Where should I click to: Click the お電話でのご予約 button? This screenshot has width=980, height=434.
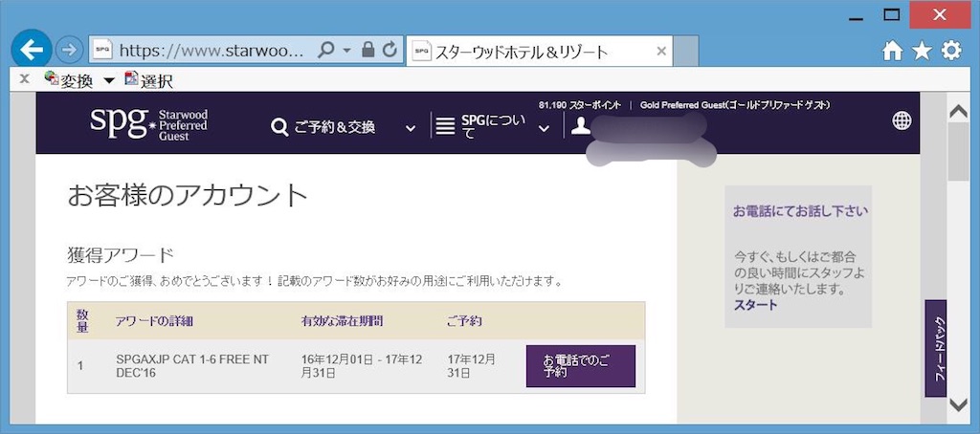click(581, 366)
